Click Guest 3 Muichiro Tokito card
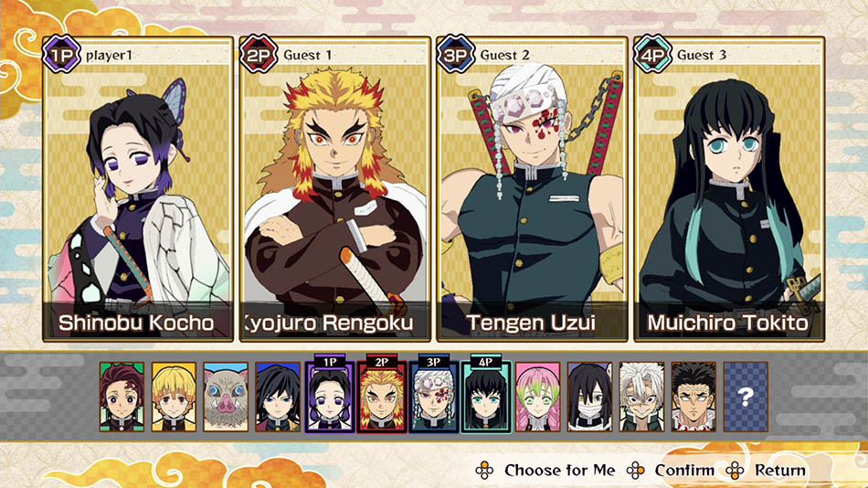 [x=729, y=189]
